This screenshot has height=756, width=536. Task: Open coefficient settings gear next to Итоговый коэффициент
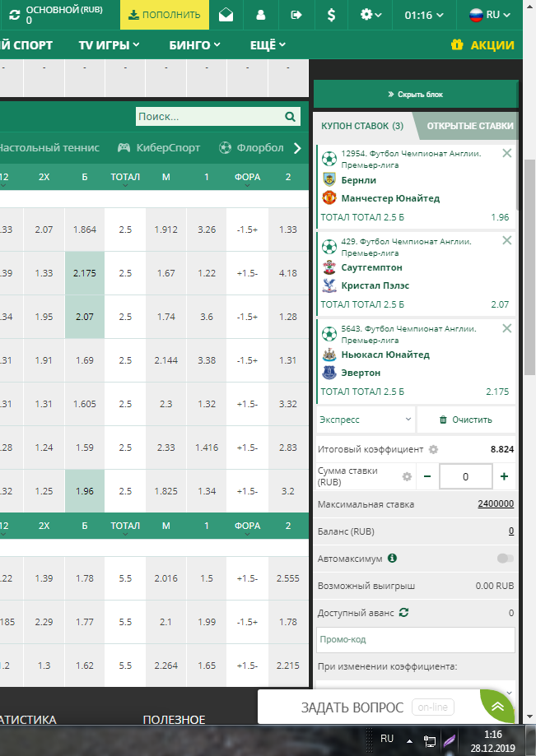pyautogui.click(x=433, y=450)
